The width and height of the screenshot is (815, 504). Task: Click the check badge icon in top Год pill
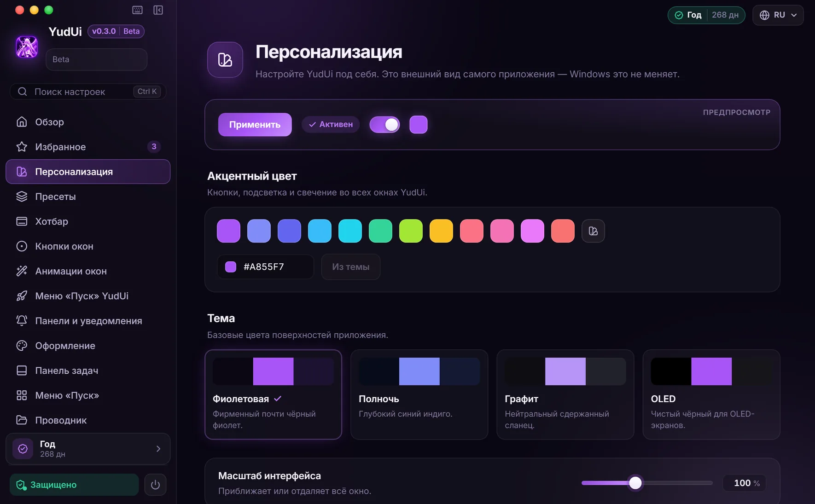pos(679,15)
